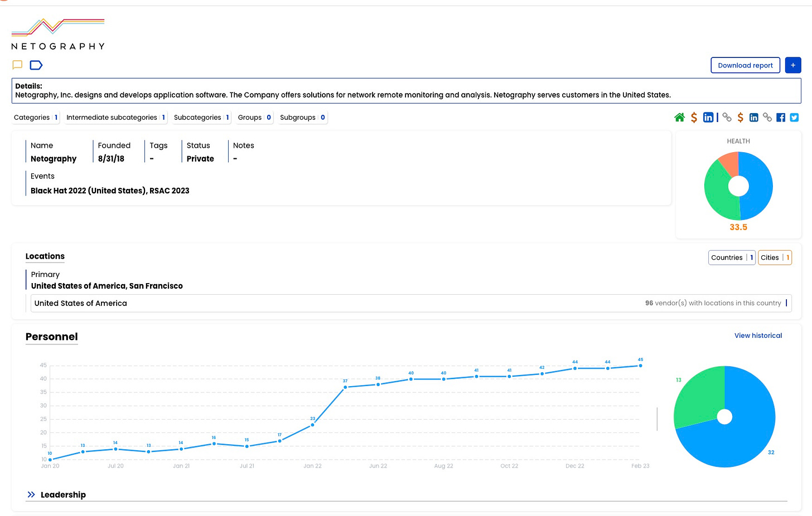The height and width of the screenshot is (516, 812).
Task: Open the Subcategories 1 tag
Action: [201, 118]
